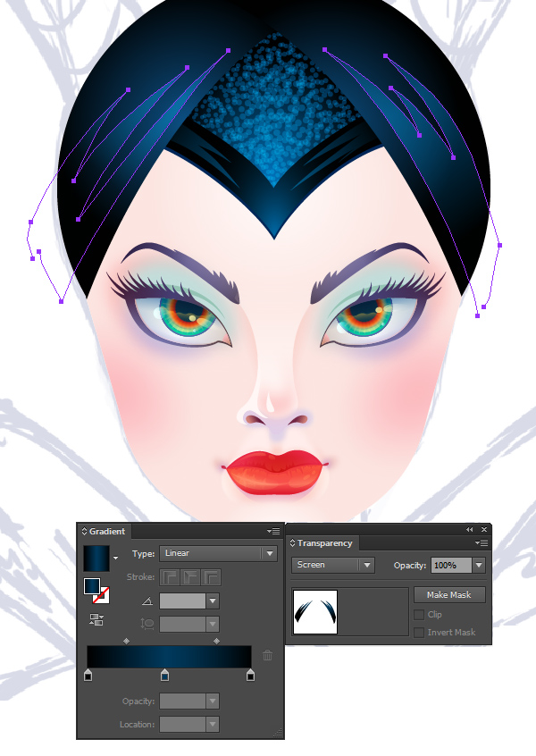The width and height of the screenshot is (536, 756).
Task: Select the left black gradient stop
Action: tap(88, 675)
